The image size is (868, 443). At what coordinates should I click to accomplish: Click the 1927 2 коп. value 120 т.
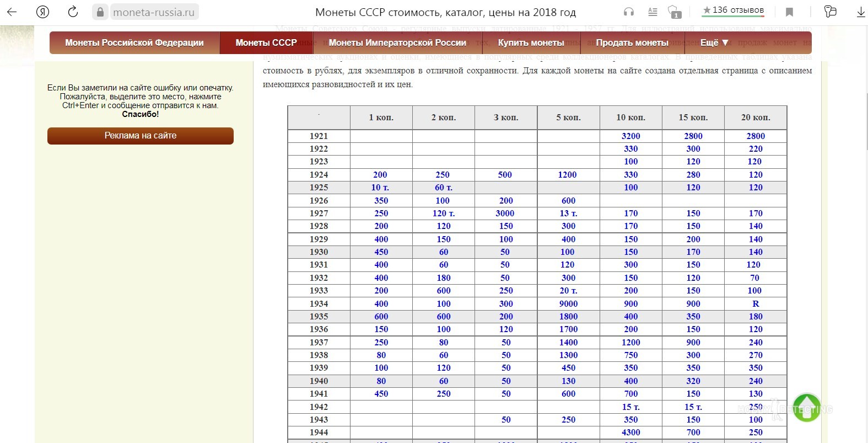pyautogui.click(x=444, y=213)
